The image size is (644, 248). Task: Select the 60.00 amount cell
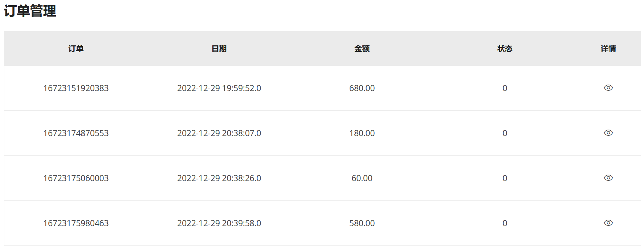(362, 178)
